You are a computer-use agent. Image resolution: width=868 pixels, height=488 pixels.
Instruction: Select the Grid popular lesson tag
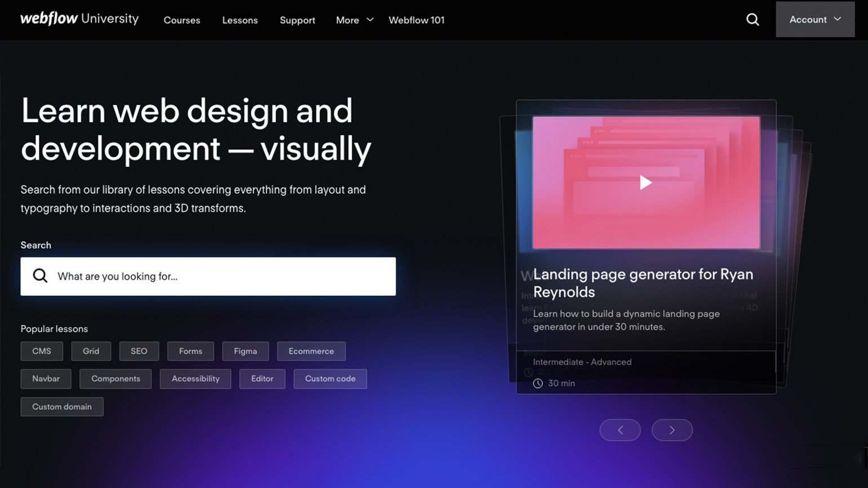pyautogui.click(x=91, y=351)
